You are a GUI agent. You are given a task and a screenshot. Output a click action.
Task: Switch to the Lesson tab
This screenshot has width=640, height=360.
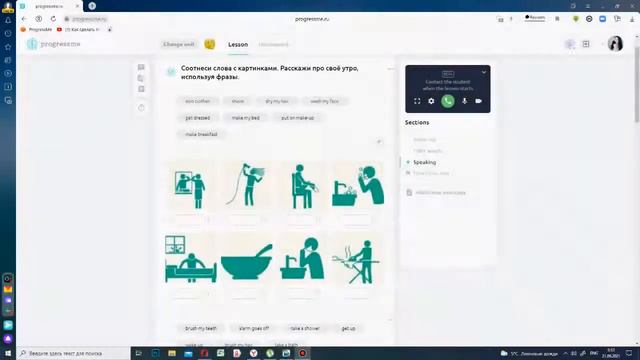tap(238, 44)
